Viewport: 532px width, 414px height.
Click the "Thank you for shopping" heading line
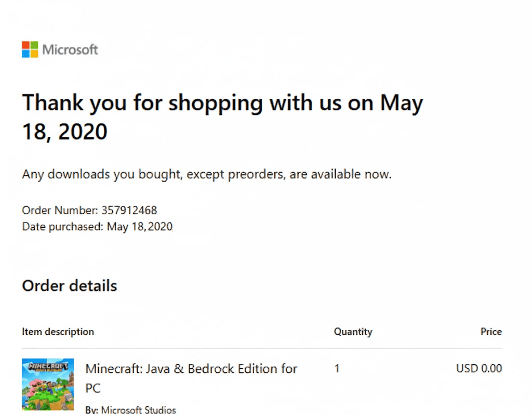(x=222, y=103)
